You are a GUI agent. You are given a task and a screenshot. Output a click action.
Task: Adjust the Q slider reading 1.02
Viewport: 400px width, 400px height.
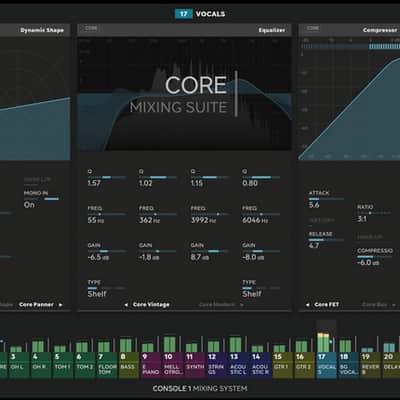(158, 177)
